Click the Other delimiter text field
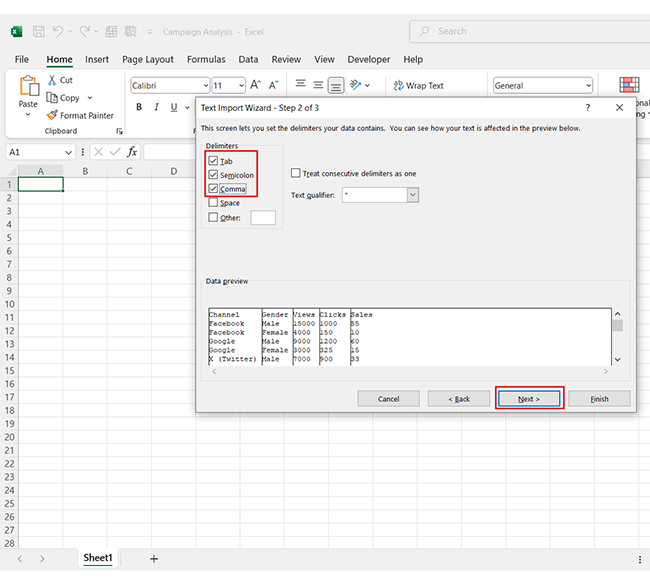The image size is (650, 586). point(263,217)
